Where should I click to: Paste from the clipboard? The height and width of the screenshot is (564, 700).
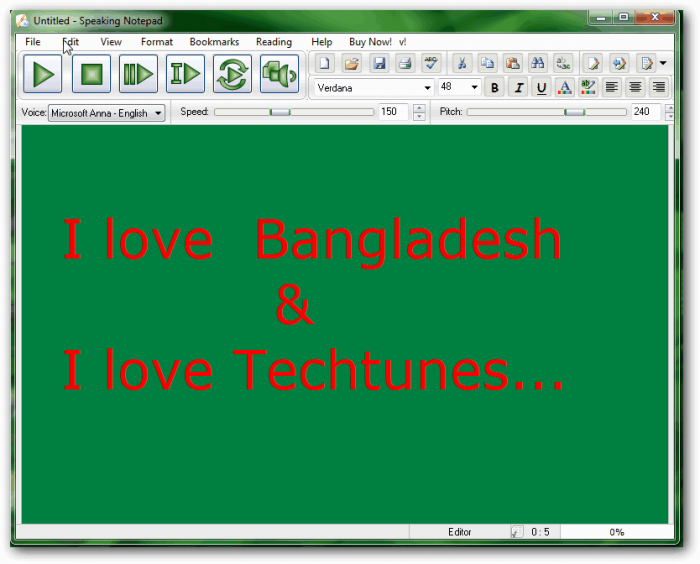[512, 63]
